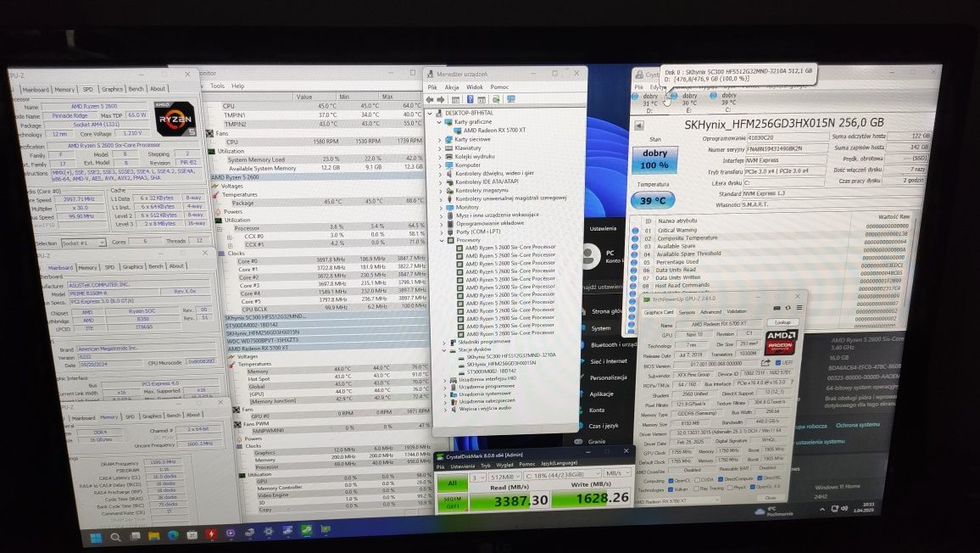Select Personalizacja in Settings sidebar
The image size is (980, 553).
tap(608, 377)
